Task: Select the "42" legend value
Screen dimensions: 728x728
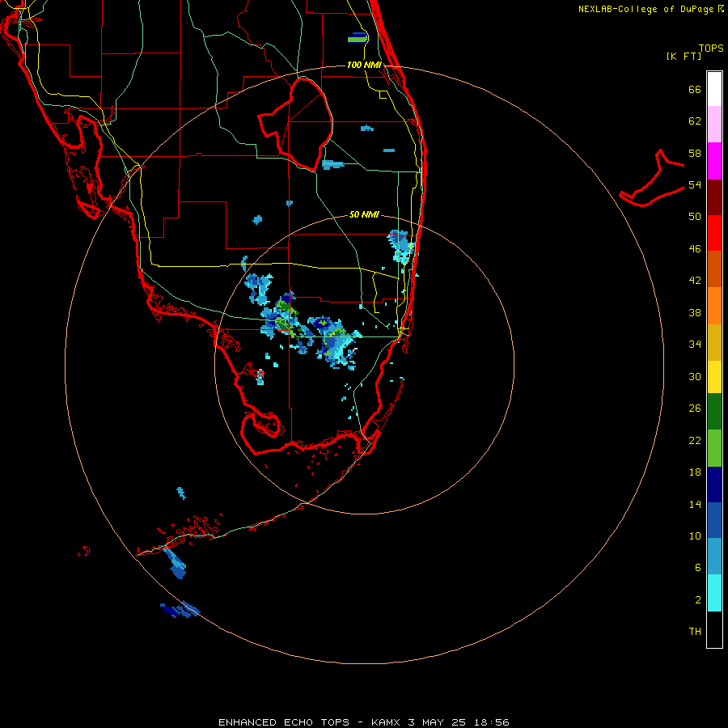Action: click(695, 281)
